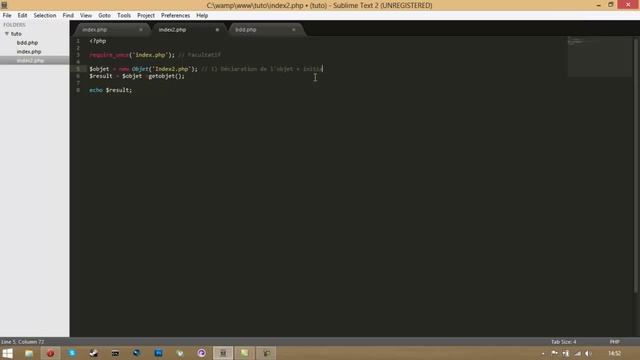
Task: Open the volume speaker tray icon
Action: click(588, 353)
